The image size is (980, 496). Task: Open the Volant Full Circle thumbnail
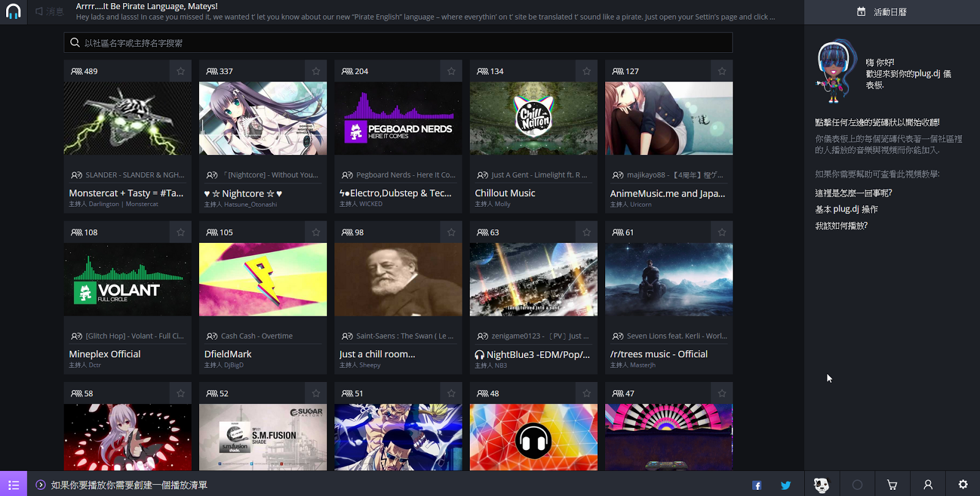click(x=127, y=280)
